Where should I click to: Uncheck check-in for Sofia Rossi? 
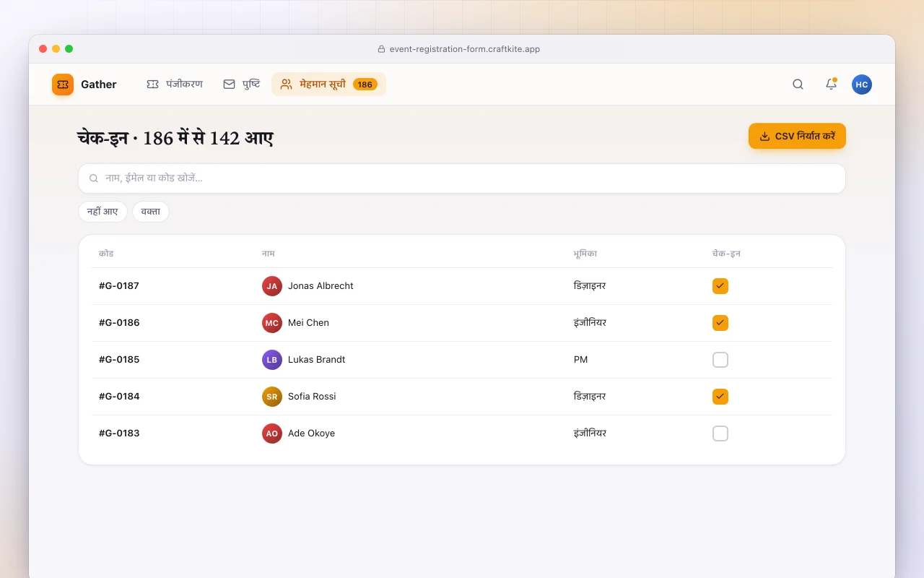click(720, 397)
